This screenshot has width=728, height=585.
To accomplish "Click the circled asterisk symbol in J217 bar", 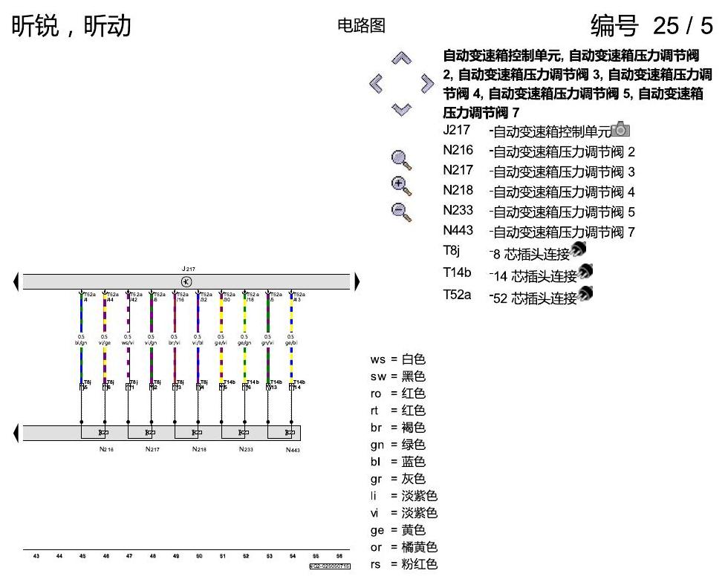I will pyautogui.click(x=186, y=281).
